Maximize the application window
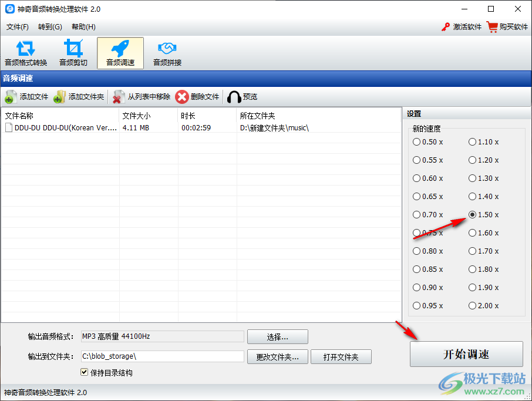 [x=491, y=9]
